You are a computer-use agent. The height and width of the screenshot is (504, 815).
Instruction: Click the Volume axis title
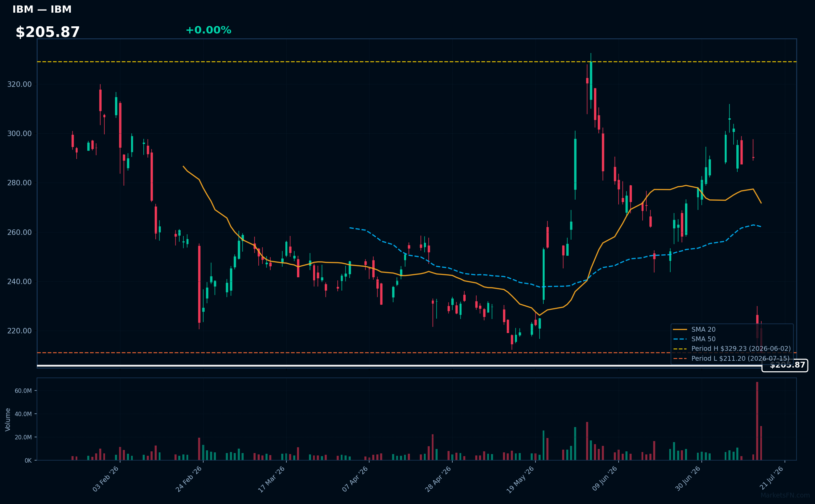click(8, 420)
